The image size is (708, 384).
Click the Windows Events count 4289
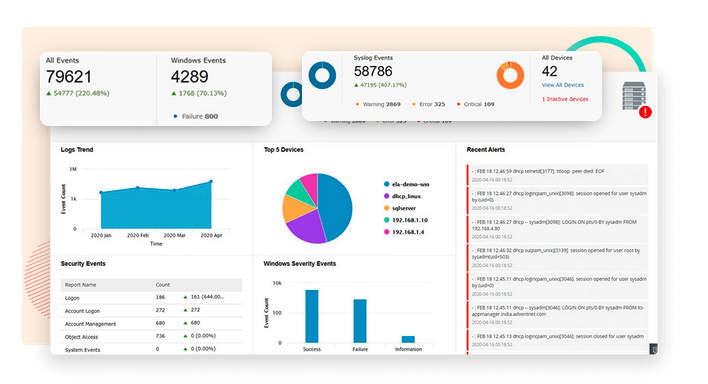(x=189, y=77)
